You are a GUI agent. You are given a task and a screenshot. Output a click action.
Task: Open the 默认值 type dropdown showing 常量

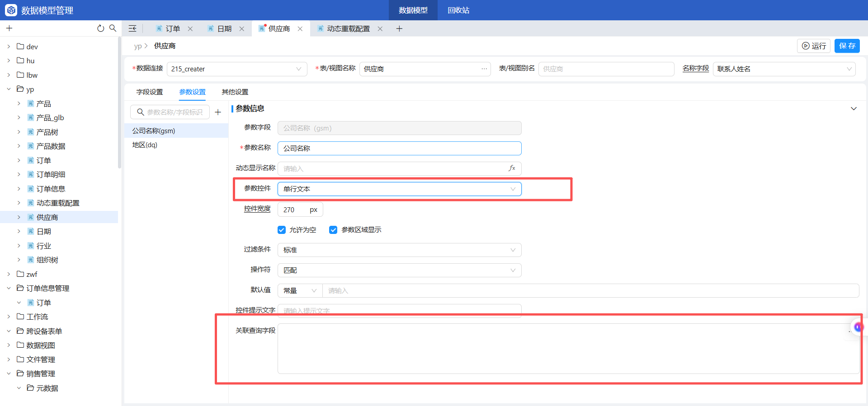click(x=300, y=290)
